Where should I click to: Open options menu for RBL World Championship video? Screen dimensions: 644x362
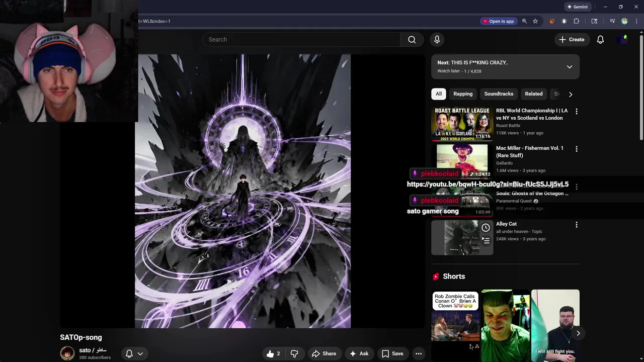click(x=577, y=112)
